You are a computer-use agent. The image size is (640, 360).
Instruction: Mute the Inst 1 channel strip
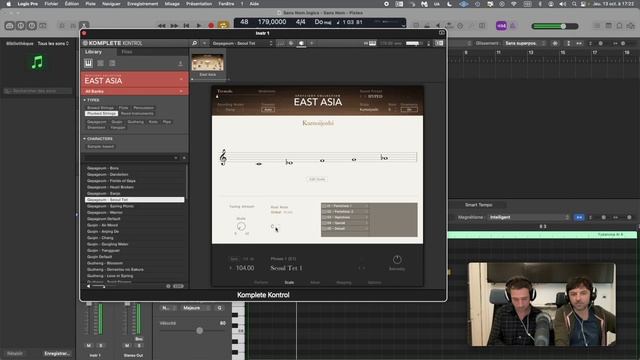tap(89, 346)
